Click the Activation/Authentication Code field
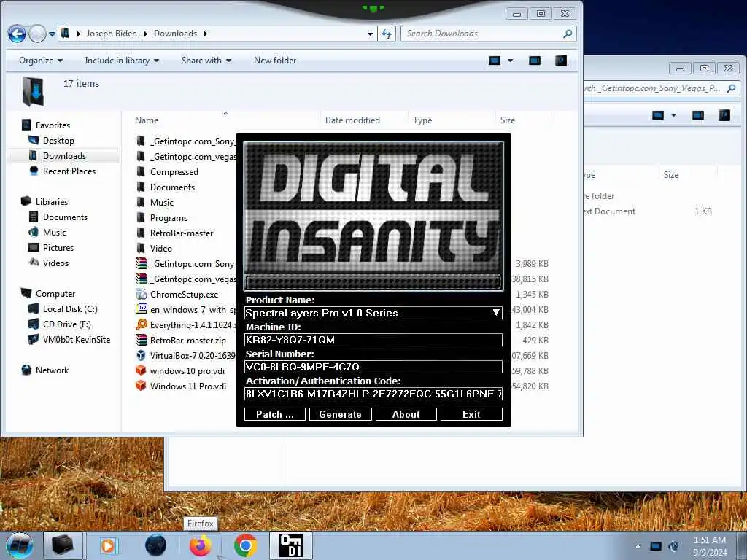The width and height of the screenshot is (747, 560). pos(373,394)
